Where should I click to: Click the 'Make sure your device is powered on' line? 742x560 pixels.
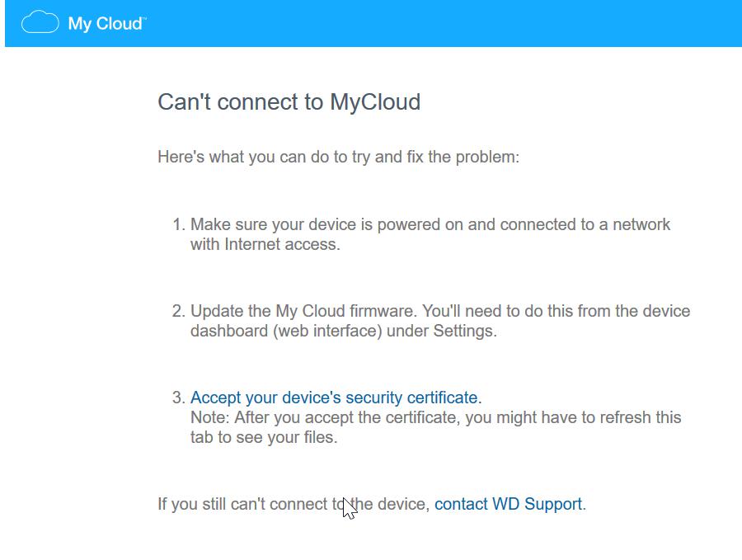(x=430, y=224)
